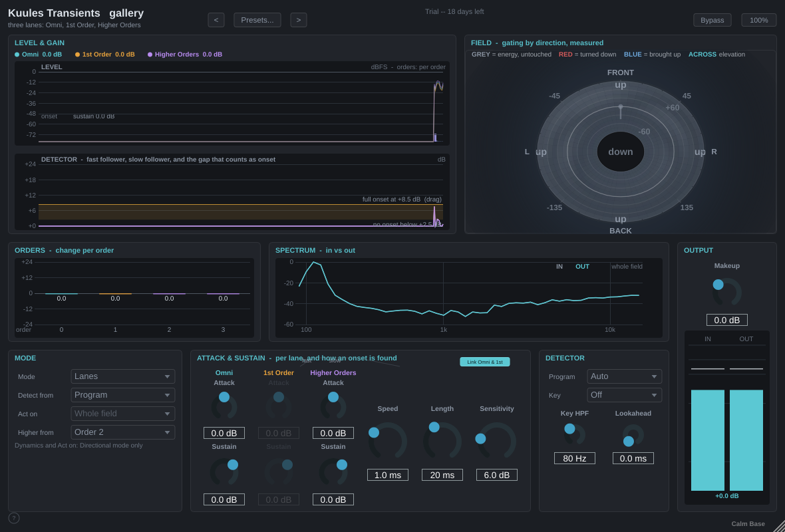
Task: Click the down center of the field display
Action: coord(620,152)
